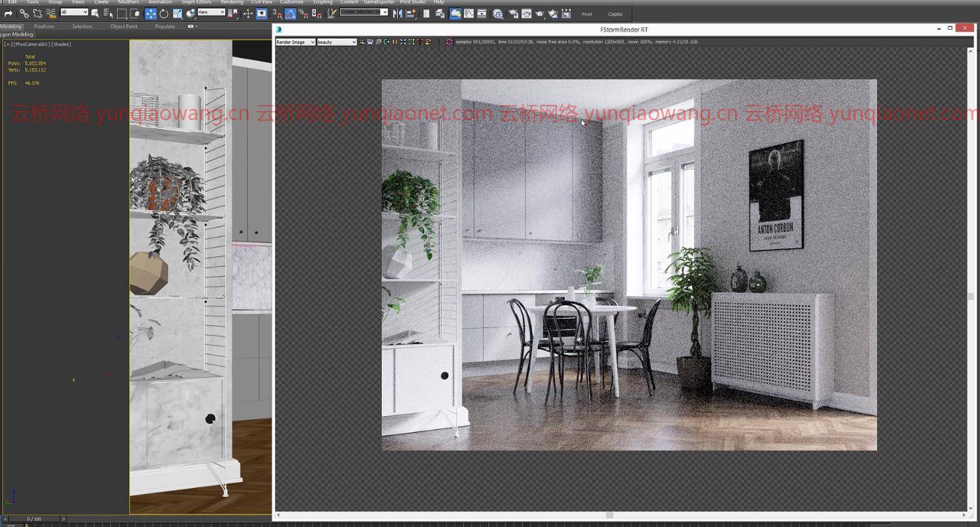Switch to the Object Paint ribbon tab
Screen dimensions: 980x527
124,26
